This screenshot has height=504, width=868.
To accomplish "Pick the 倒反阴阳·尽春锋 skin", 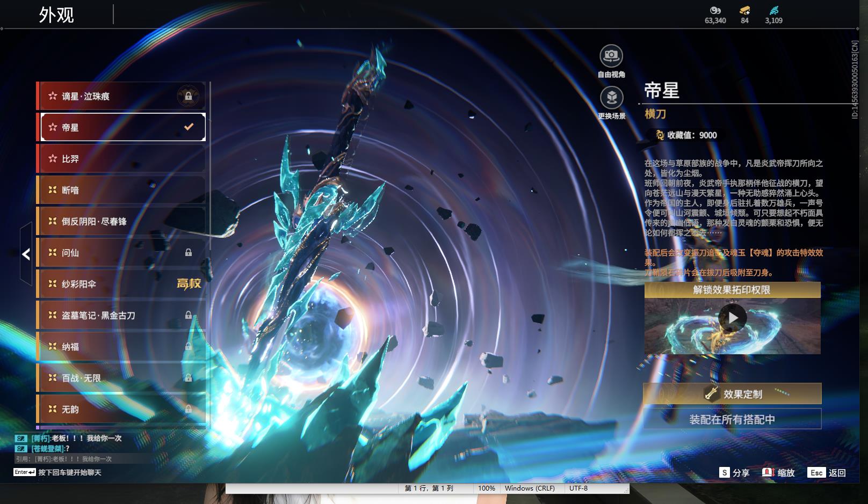I will pyautogui.click(x=122, y=221).
